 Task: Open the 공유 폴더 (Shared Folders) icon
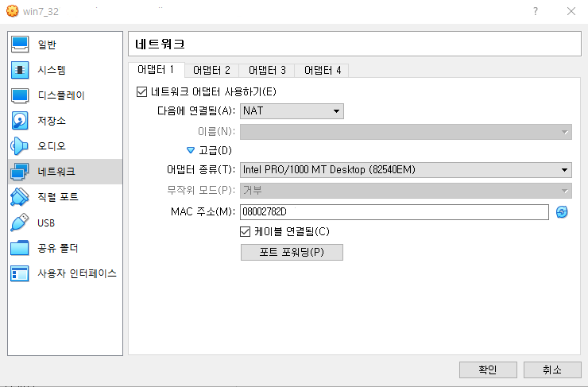click(21, 248)
